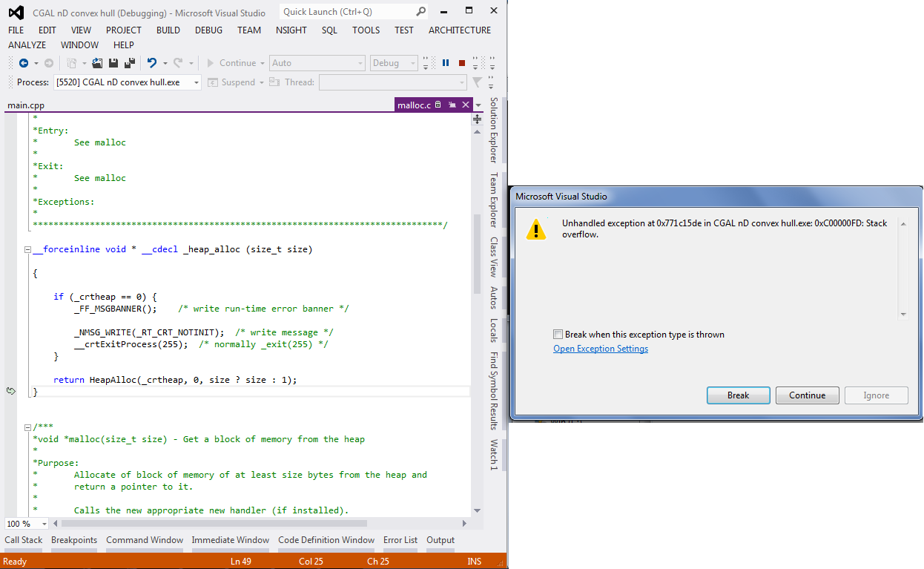Open the ARCHITECTURE menu

[460, 30]
